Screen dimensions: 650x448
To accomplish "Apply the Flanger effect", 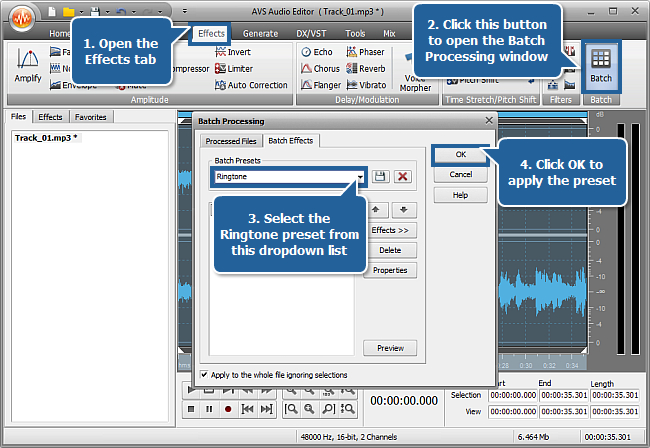I will tap(321, 85).
